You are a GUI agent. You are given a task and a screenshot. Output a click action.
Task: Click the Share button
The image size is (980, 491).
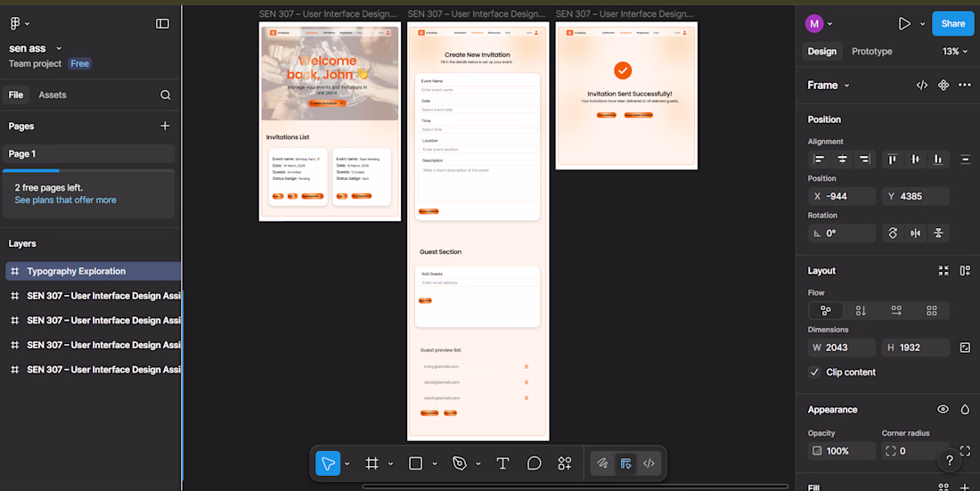pos(952,24)
